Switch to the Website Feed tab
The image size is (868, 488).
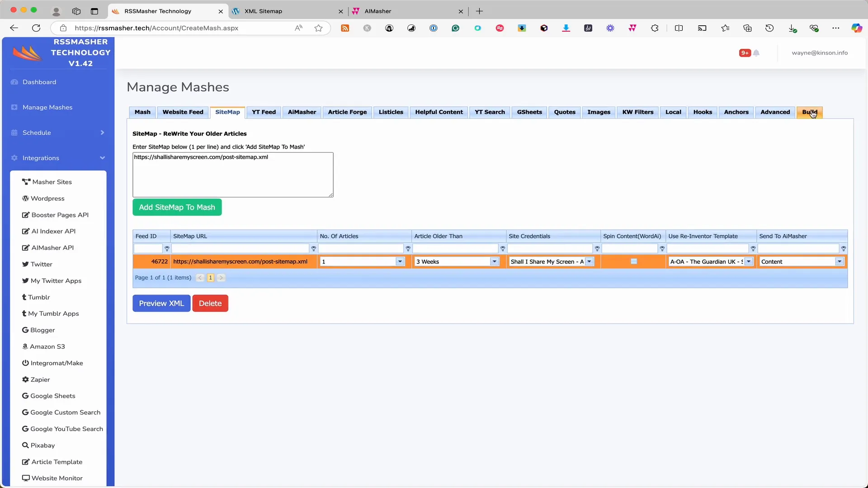coord(183,112)
